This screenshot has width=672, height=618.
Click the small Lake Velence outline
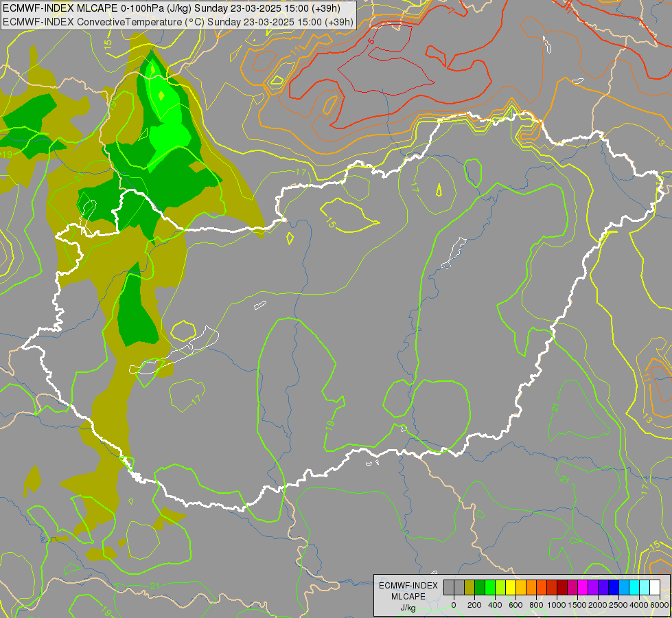tap(259, 306)
